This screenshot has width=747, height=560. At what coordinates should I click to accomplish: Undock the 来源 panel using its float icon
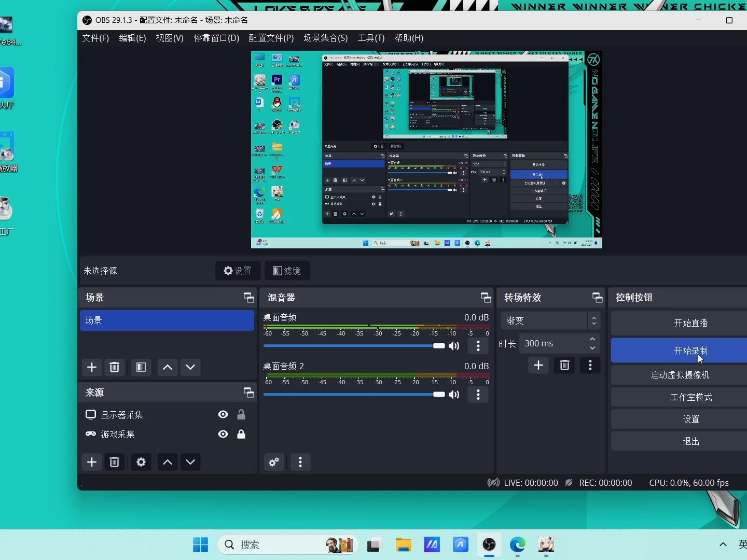(x=248, y=393)
